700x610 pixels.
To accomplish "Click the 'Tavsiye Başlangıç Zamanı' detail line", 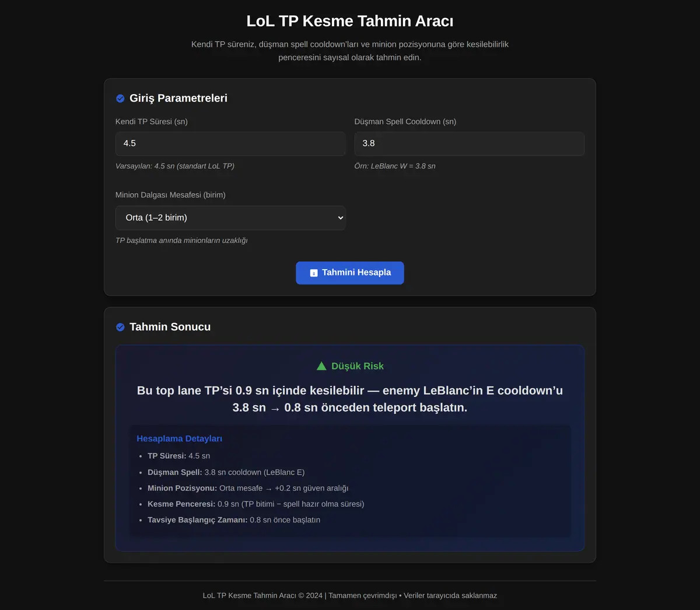I will pos(234,520).
